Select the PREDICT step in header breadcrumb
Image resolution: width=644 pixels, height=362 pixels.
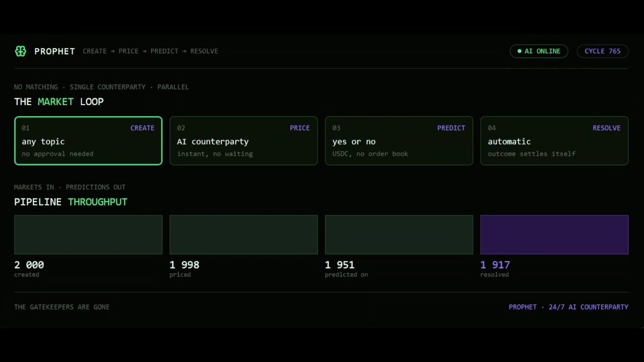coord(164,51)
